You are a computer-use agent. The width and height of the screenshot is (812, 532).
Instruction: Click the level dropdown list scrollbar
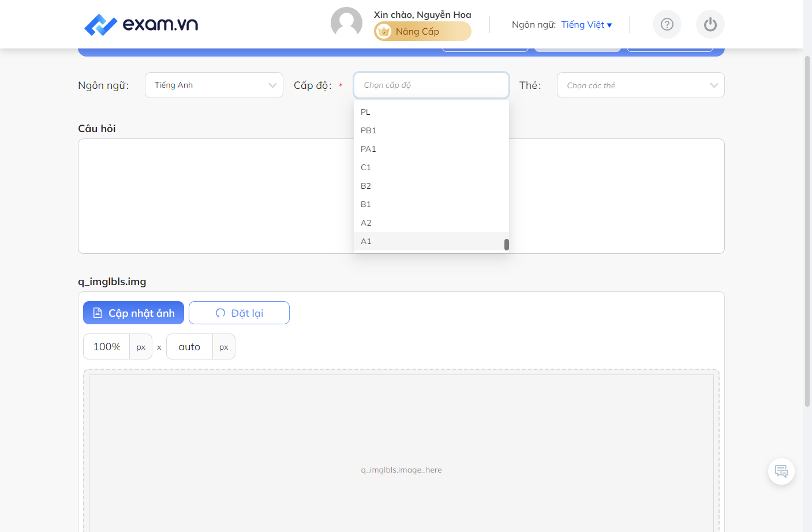coord(506,245)
